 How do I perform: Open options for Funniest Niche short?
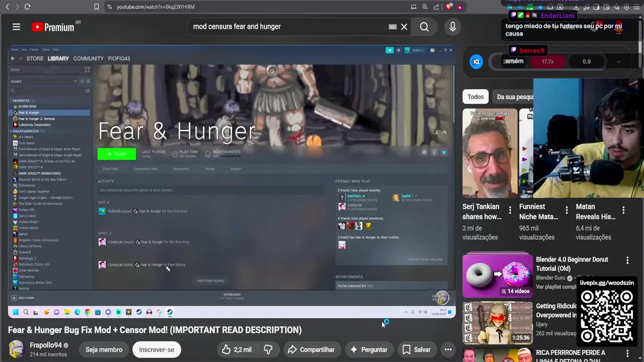567,210
